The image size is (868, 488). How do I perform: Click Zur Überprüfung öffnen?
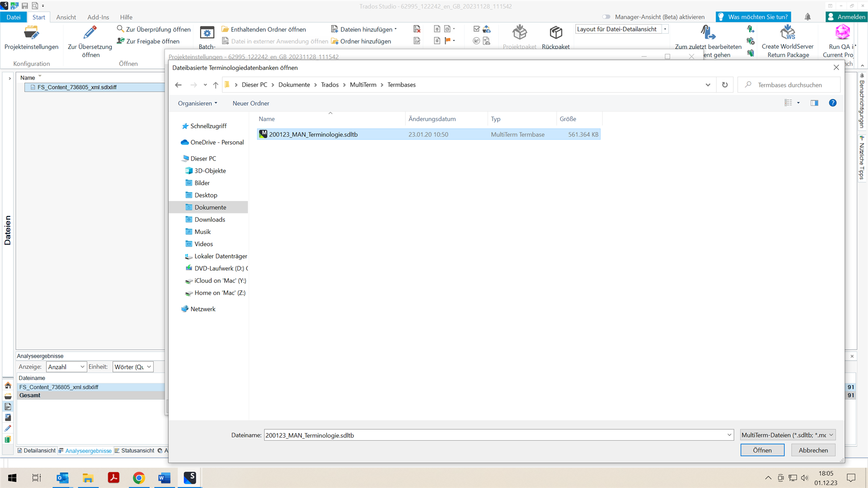point(154,29)
